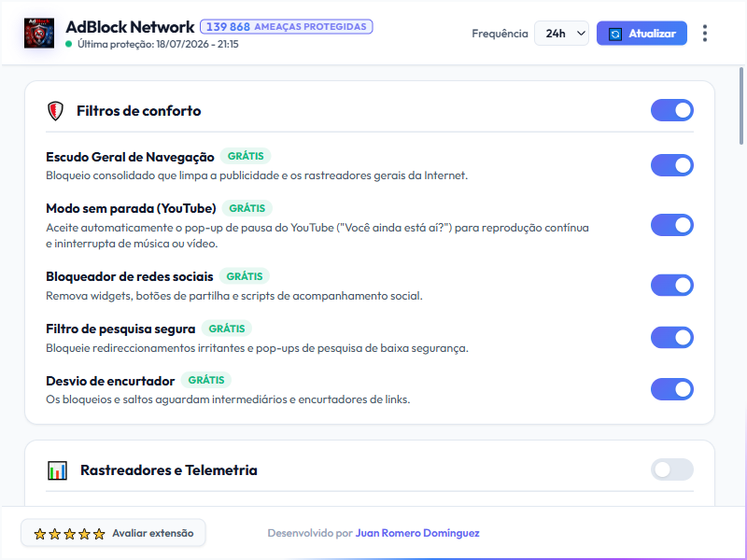Screen dimensions: 747x560
Task: Click the 'Bloqueador de redes sociais' title
Action: (130, 276)
